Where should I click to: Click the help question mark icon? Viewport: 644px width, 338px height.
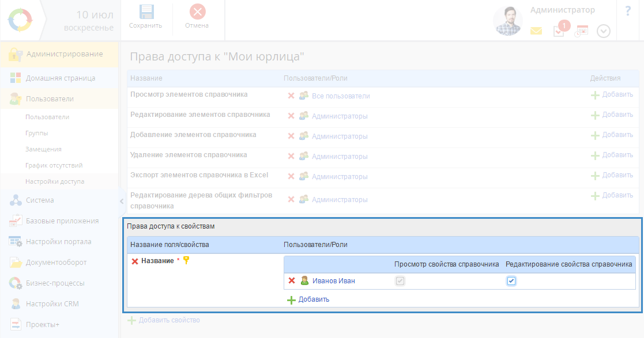[x=628, y=10]
